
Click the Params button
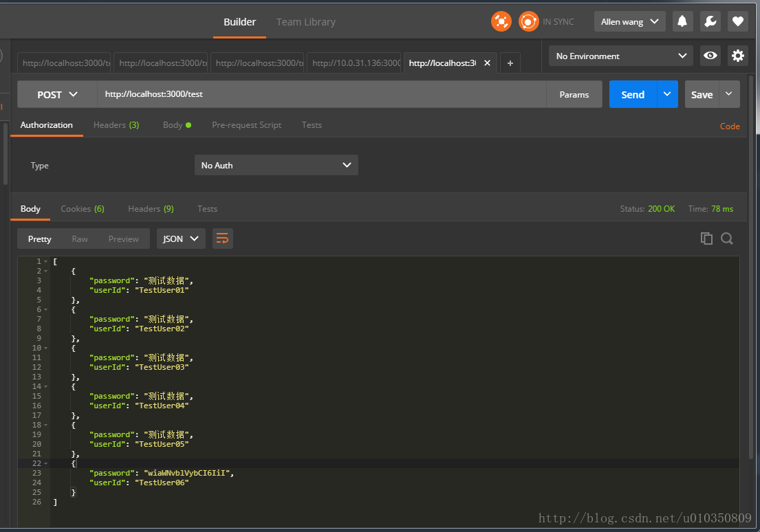[x=574, y=94]
